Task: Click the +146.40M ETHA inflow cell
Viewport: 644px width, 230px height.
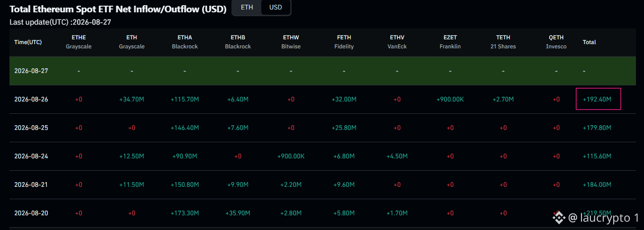Action: click(184, 128)
